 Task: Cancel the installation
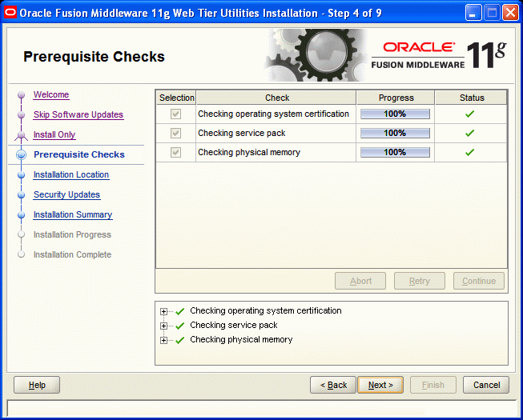pyautogui.click(x=486, y=385)
